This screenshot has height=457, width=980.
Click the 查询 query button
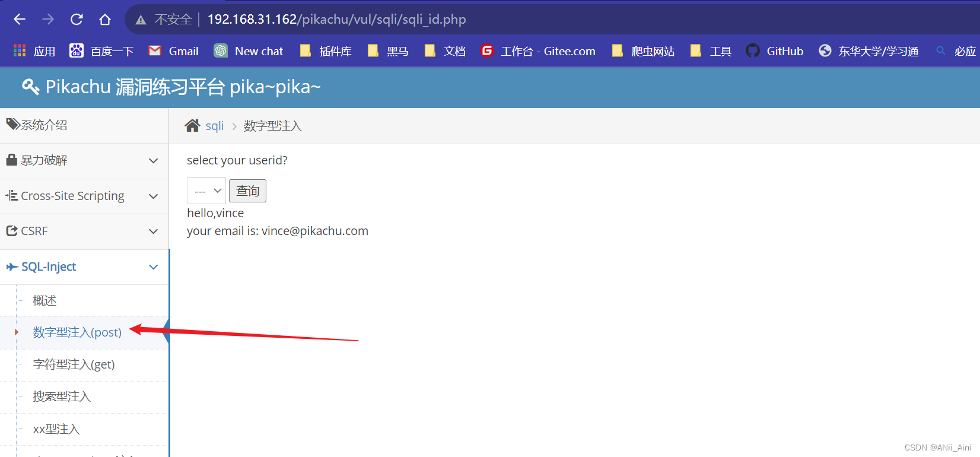[247, 191]
